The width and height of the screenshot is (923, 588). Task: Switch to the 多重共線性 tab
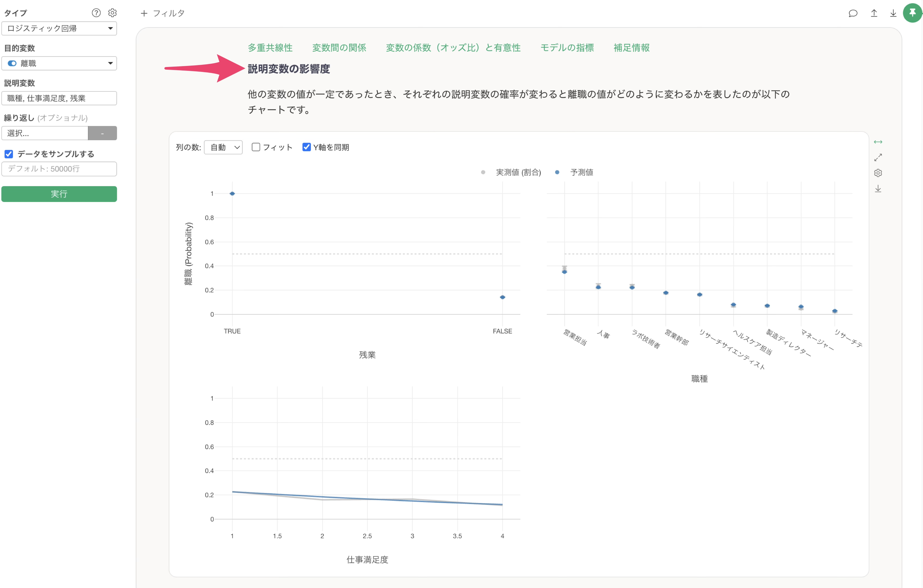(270, 47)
